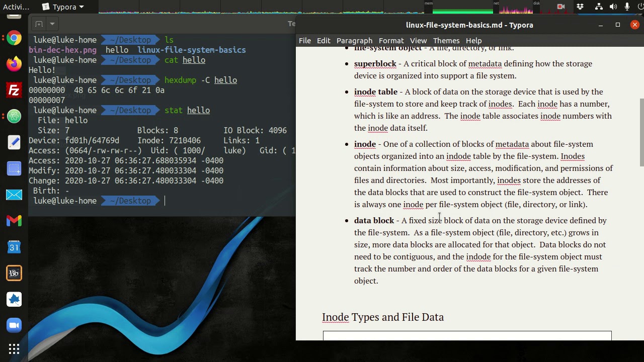Click 'Inode: 7210406' in stat output
Screen dimensions: 644x362
pos(169,140)
